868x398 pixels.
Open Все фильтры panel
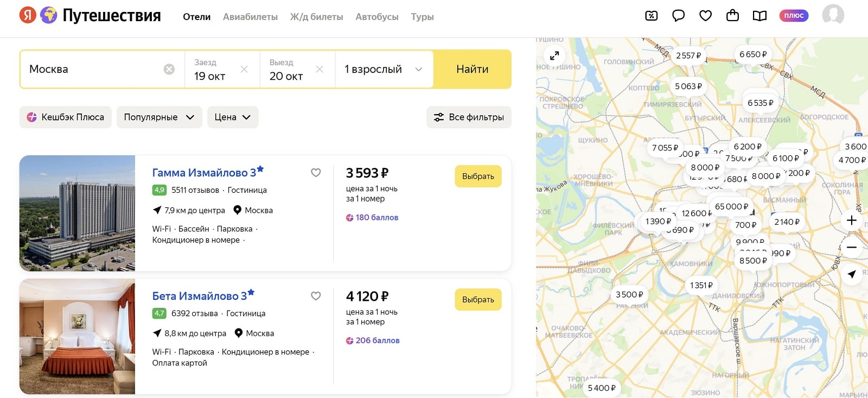469,117
